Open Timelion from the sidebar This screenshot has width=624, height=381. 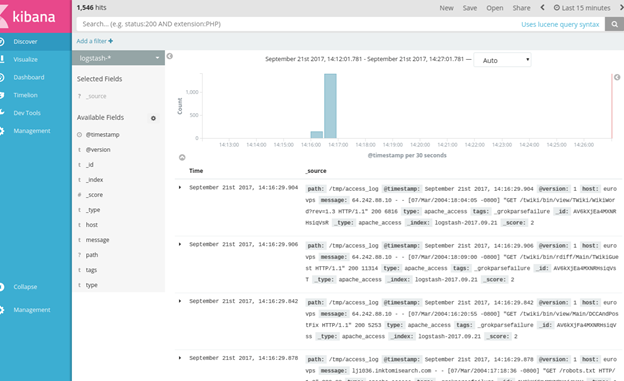[25, 95]
